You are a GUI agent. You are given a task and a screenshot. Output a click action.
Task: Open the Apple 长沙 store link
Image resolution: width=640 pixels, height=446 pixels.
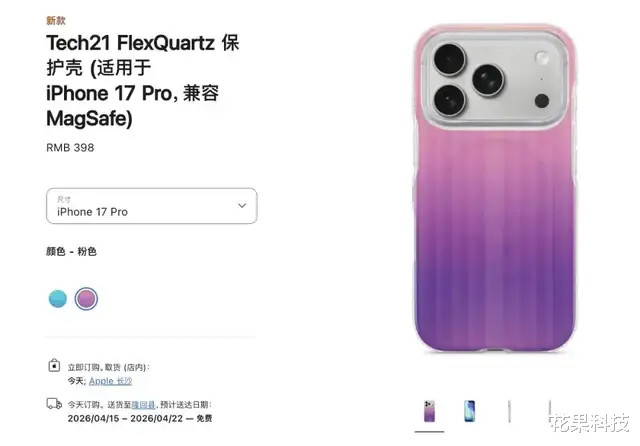[110, 381]
